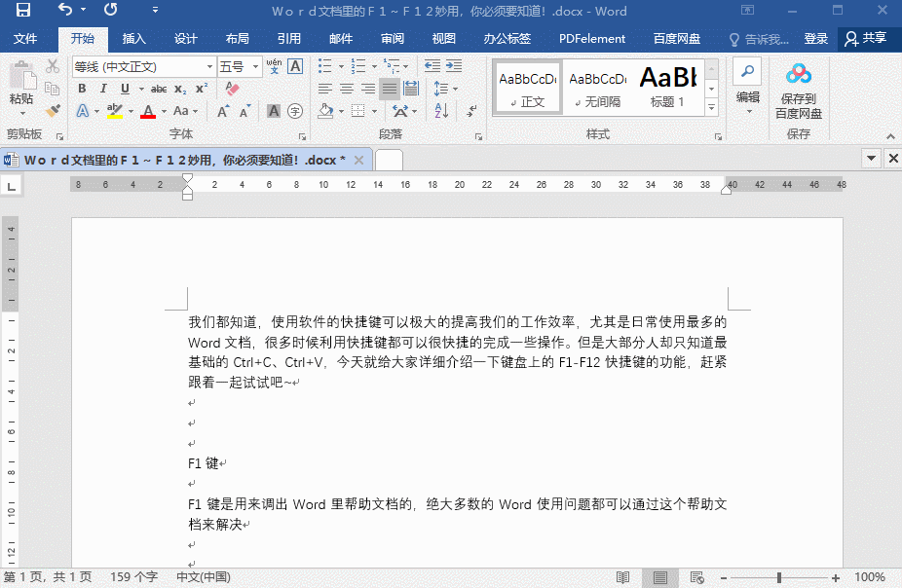
Task: Toggle justify alignment button
Action: click(390, 89)
